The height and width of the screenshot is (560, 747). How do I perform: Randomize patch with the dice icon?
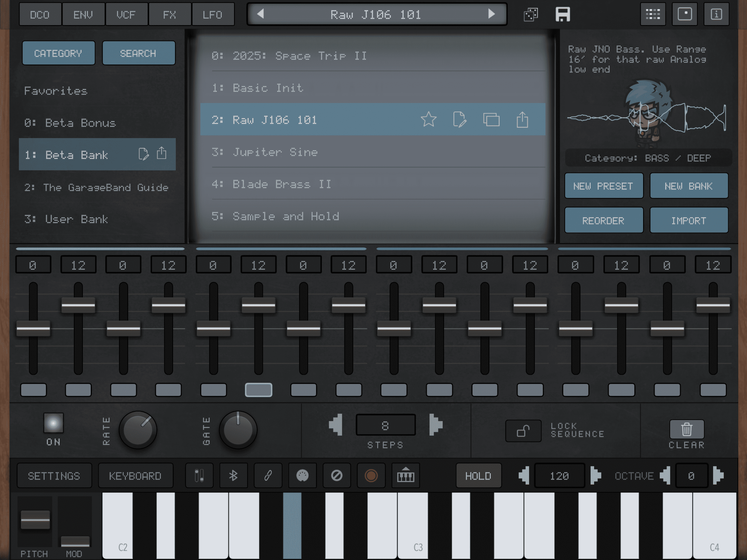coord(530,15)
